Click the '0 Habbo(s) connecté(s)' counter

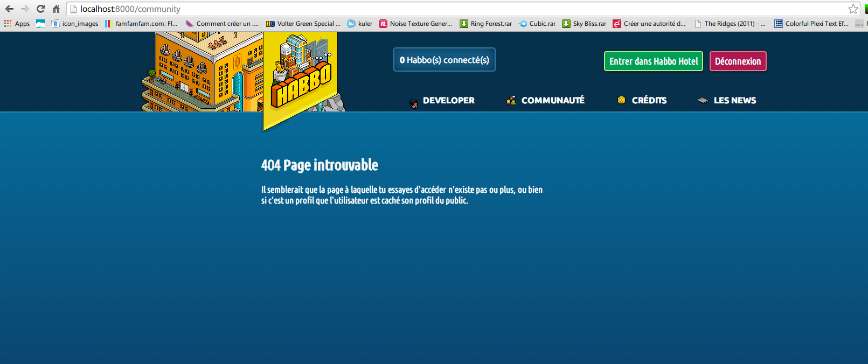click(x=445, y=60)
